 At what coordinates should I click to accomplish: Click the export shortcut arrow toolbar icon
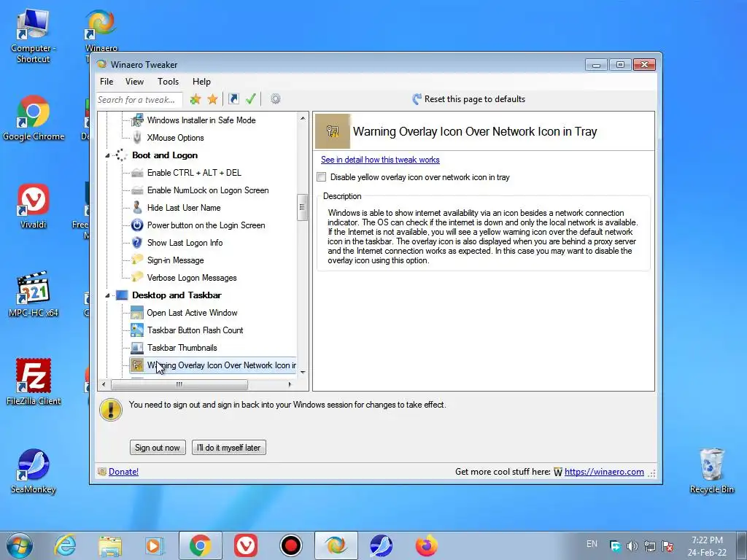point(233,99)
